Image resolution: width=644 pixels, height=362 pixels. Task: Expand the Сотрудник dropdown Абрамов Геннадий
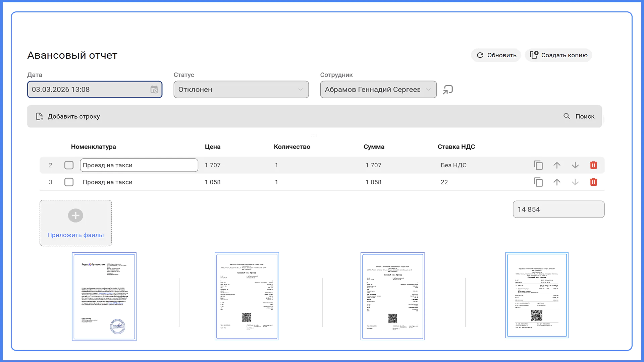click(378, 89)
